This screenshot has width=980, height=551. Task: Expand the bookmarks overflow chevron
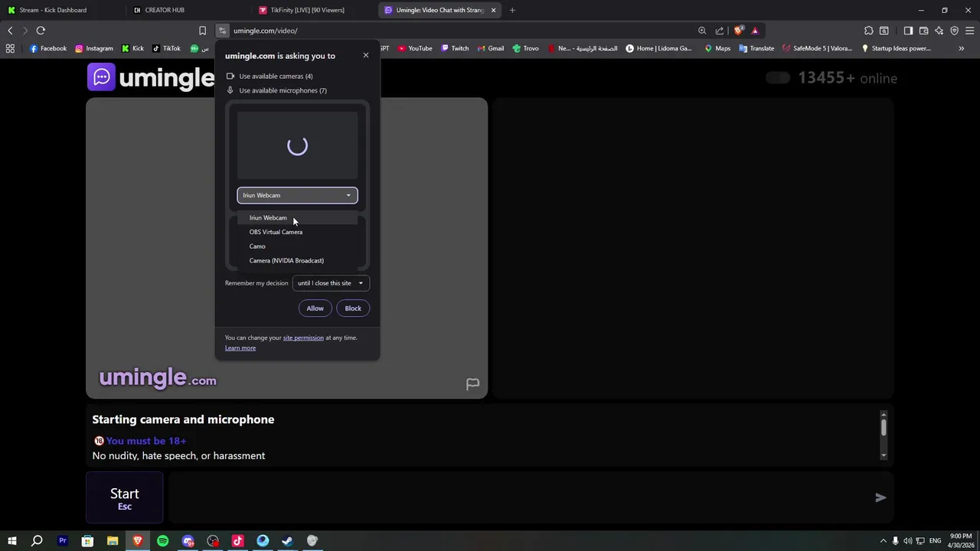tap(962, 48)
